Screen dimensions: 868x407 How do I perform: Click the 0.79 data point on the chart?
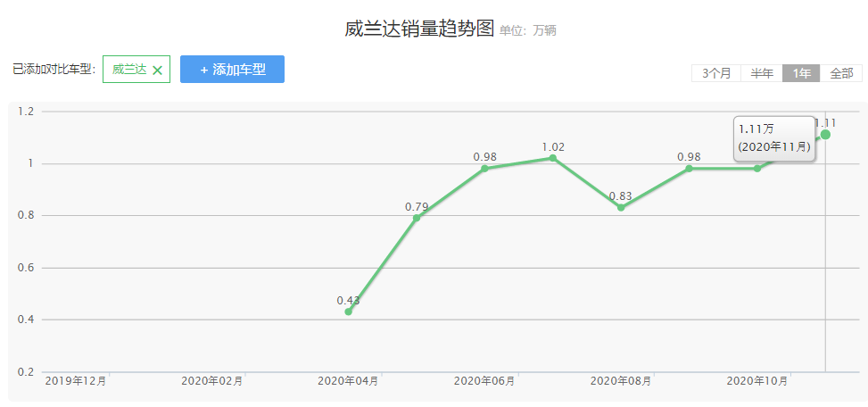pos(417,218)
